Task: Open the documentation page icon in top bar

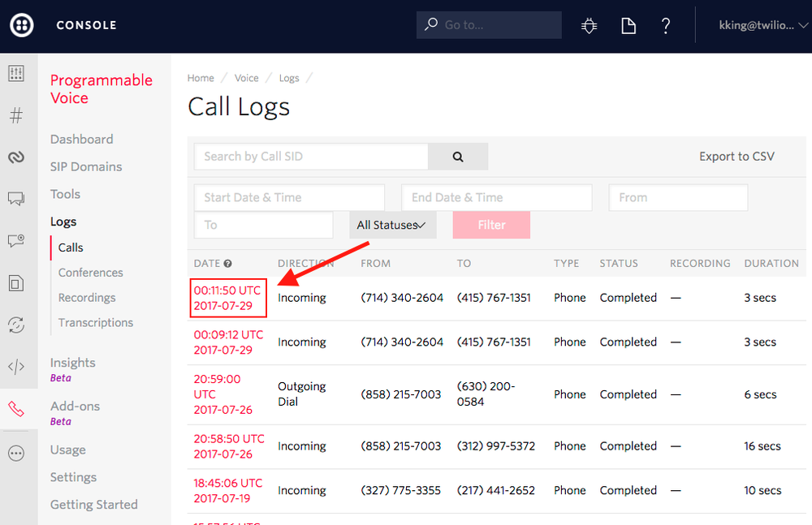Action: click(628, 25)
